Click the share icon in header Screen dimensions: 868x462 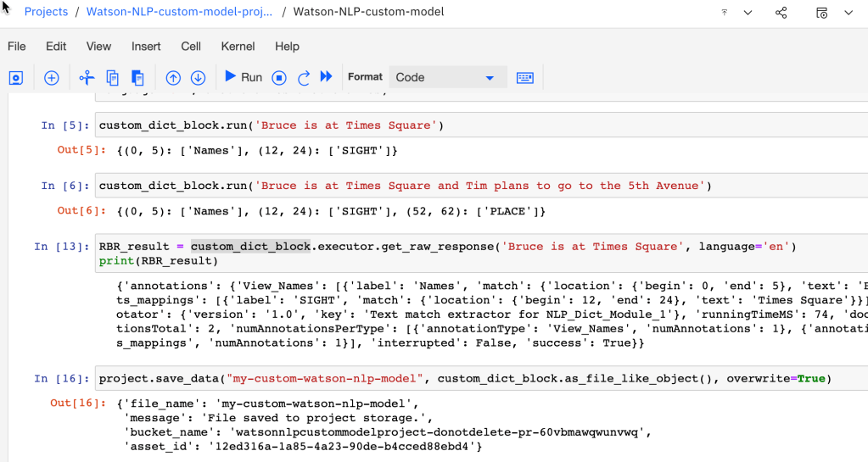[x=781, y=13]
